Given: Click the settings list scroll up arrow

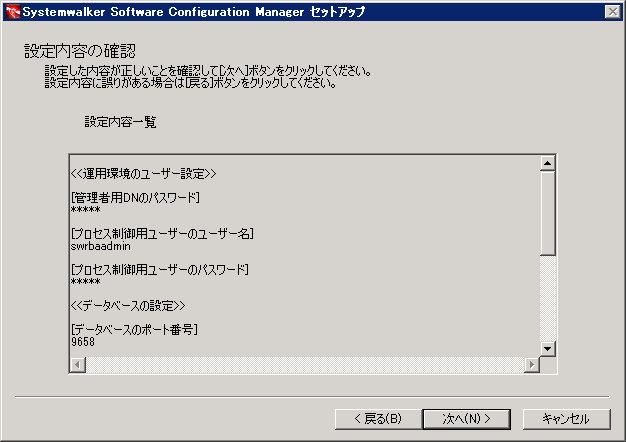Looking at the screenshot, I should point(547,163).
